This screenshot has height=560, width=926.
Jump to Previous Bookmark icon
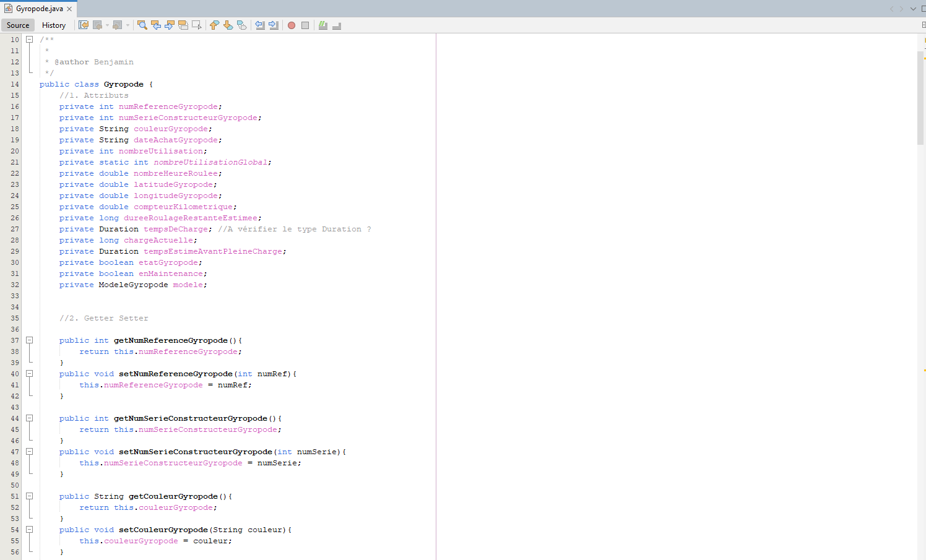click(215, 25)
